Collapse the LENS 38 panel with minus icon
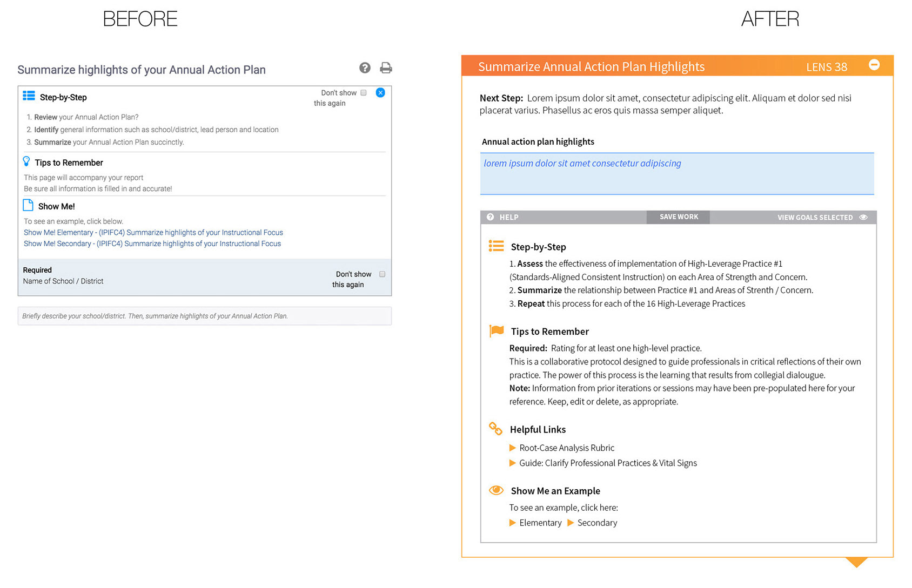 point(874,65)
